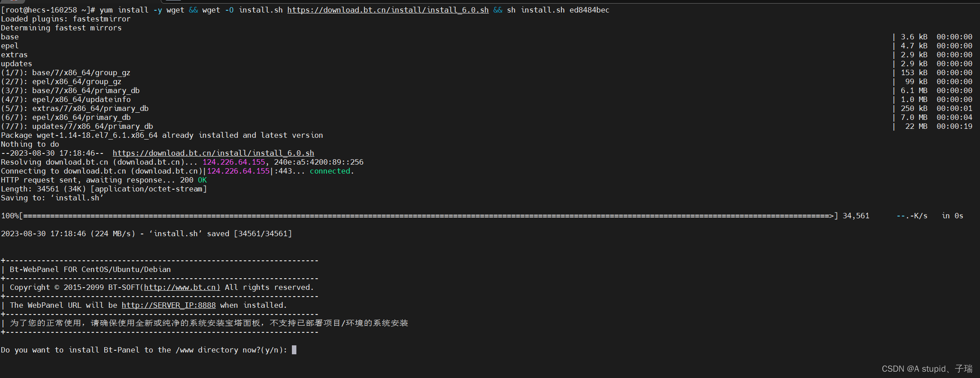
Task: Click the 'Loaded plugins: fastestmirror' line
Action: point(66,19)
